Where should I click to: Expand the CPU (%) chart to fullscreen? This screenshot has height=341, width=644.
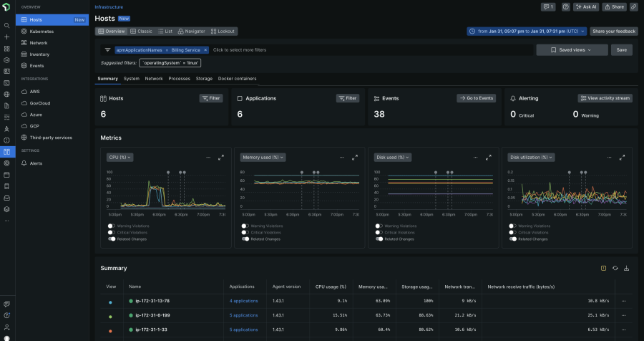pyautogui.click(x=220, y=157)
